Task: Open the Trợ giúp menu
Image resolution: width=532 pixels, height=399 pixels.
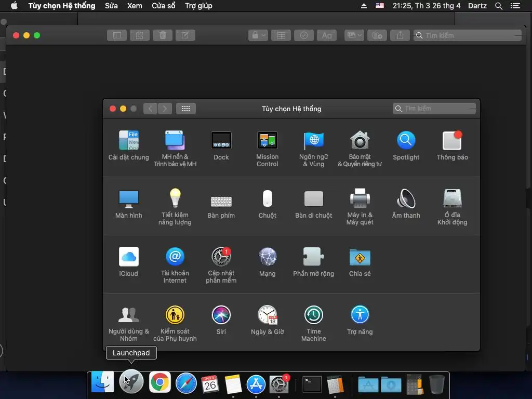Action: point(199,6)
